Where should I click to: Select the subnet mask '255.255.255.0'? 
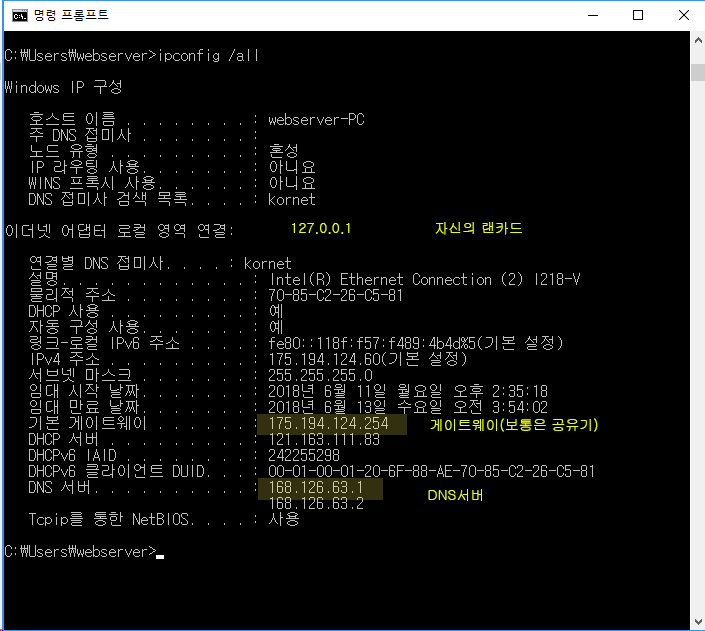pos(320,375)
